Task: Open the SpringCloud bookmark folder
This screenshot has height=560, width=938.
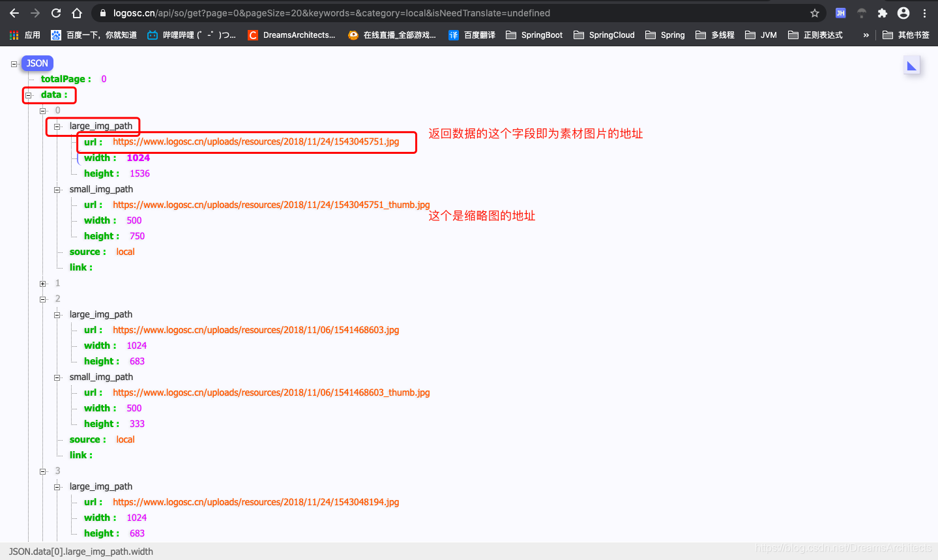Action: pos(604,35)
